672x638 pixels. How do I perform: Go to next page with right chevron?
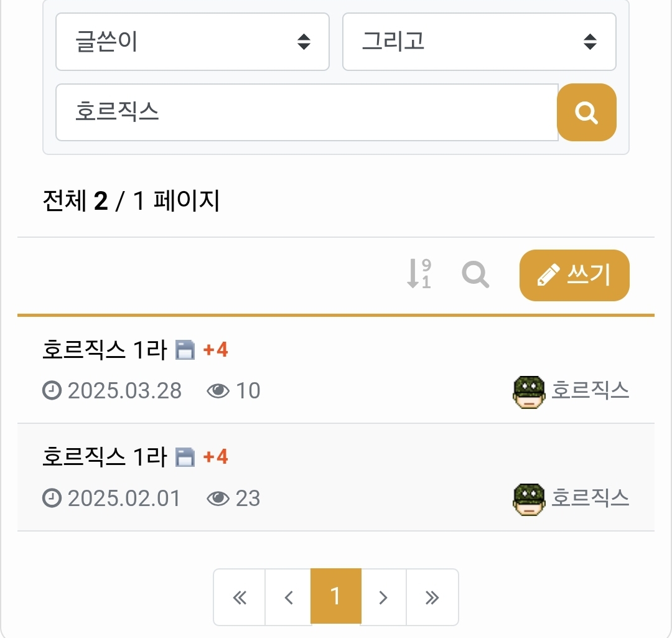coord(383,598)
